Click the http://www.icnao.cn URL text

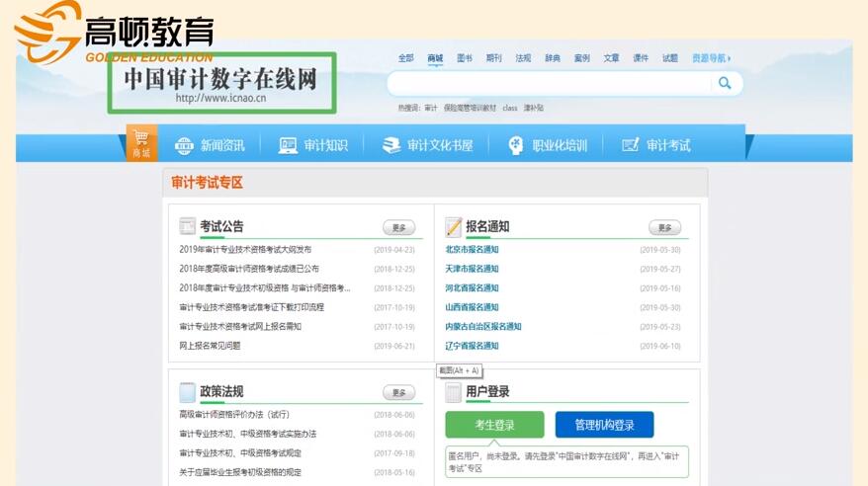click(x=220, y=99)
